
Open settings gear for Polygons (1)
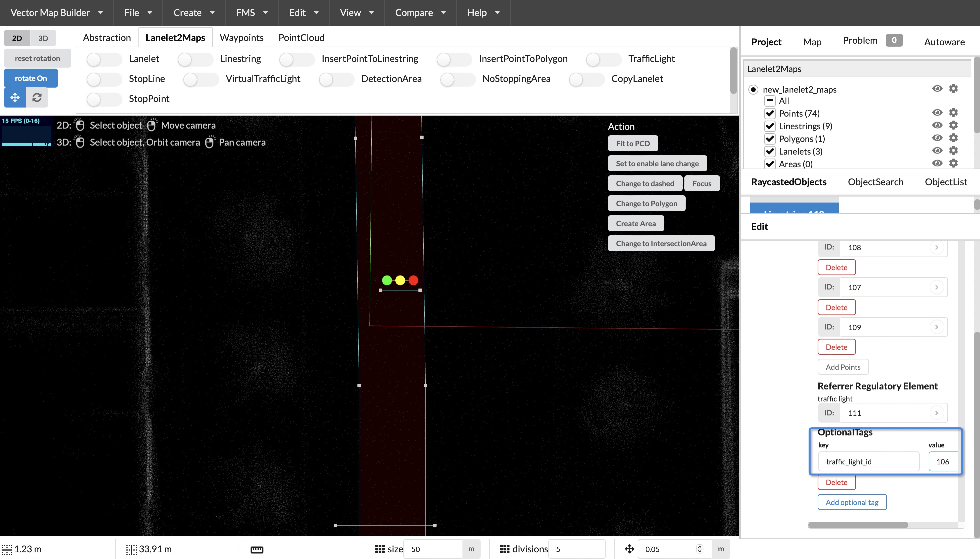click(x=953, y=138)
